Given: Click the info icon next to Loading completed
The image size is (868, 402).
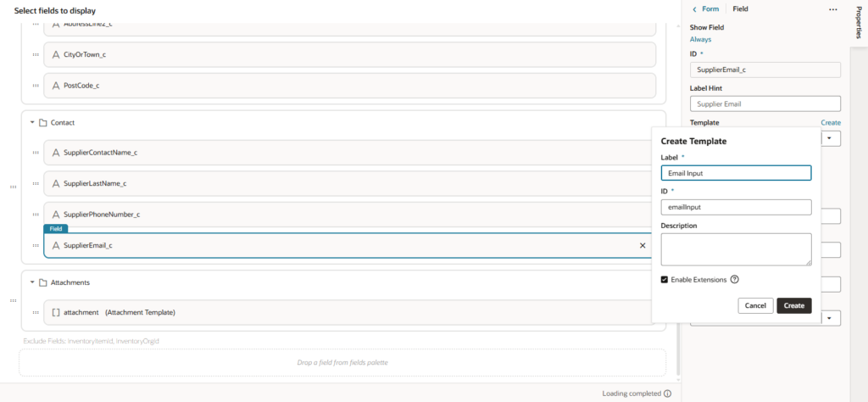Looking at the screenshot, I should pyautogui.click(x=667, y=394).
